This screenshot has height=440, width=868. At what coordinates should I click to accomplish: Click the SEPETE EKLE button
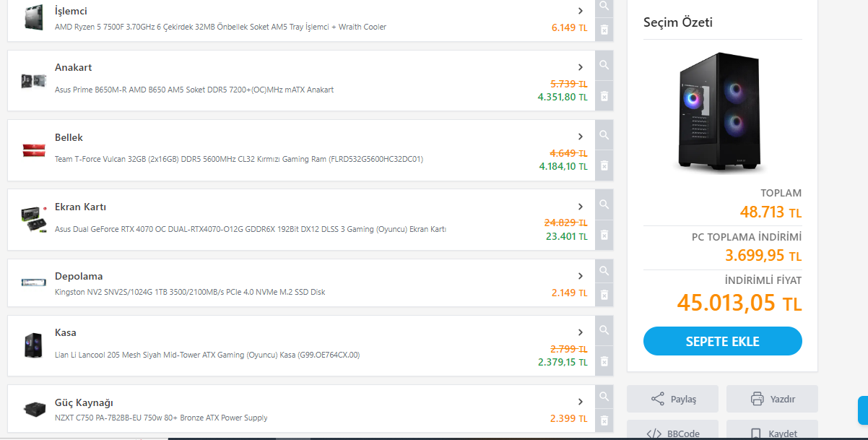point(722,341)
